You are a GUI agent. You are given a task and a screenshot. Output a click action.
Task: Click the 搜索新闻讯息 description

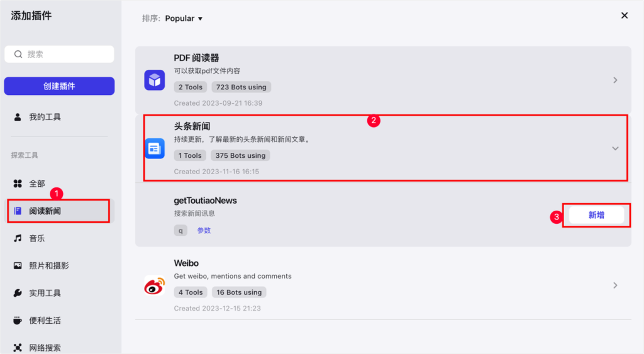point(194,214)
